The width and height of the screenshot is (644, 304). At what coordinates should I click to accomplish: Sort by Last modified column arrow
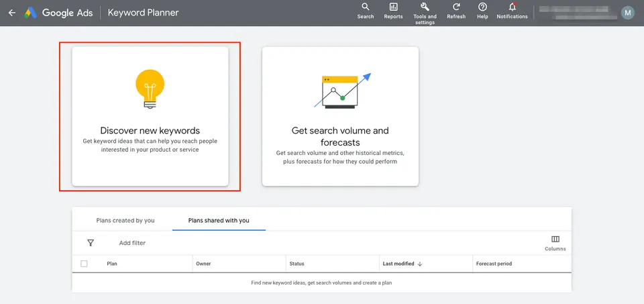point(420,264)
